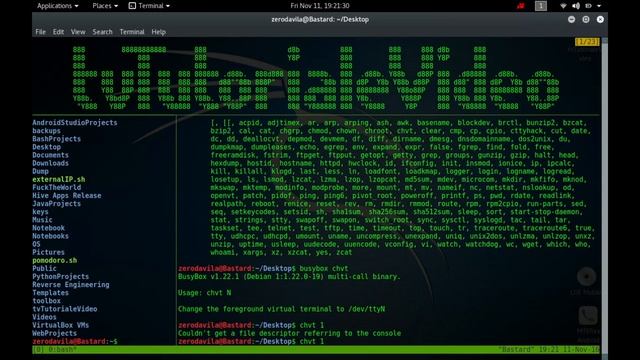Open the View menu
This screenshot has width=640, height=360.
click(x=78, y=32)
